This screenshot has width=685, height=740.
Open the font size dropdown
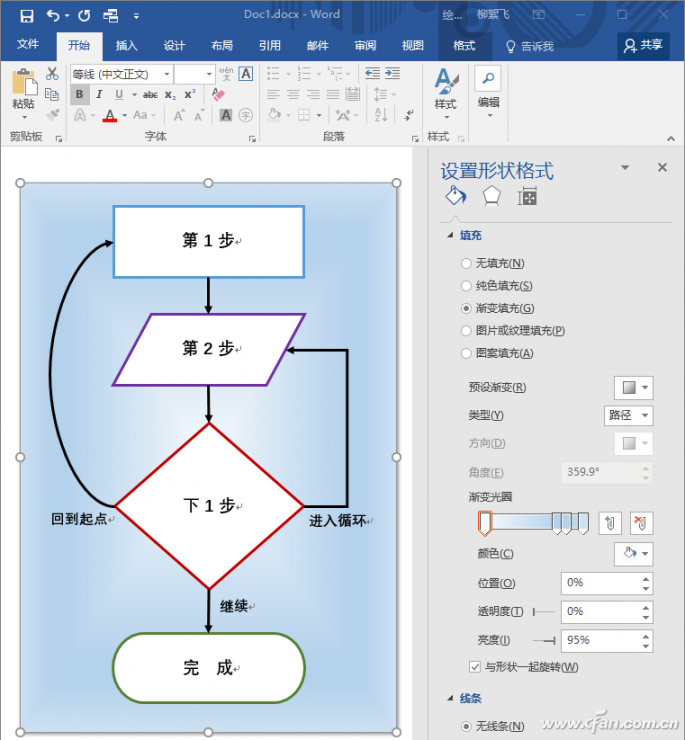[x=209, y=74]
